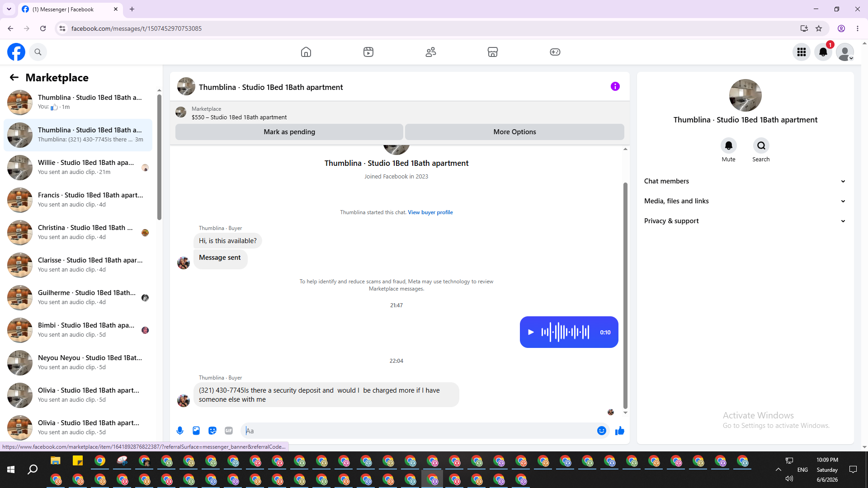Search in conversation magnifier icon

[761, 145]
